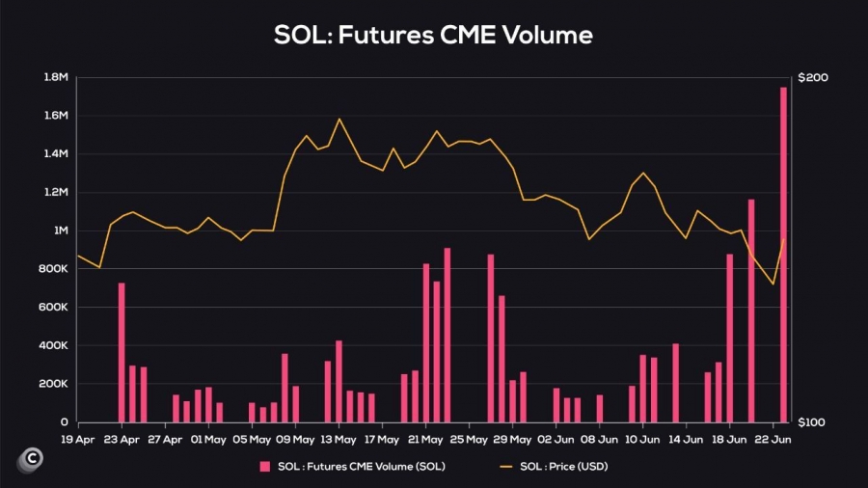Click the SOL: Futures CME Volume chart title

(433, 35)
